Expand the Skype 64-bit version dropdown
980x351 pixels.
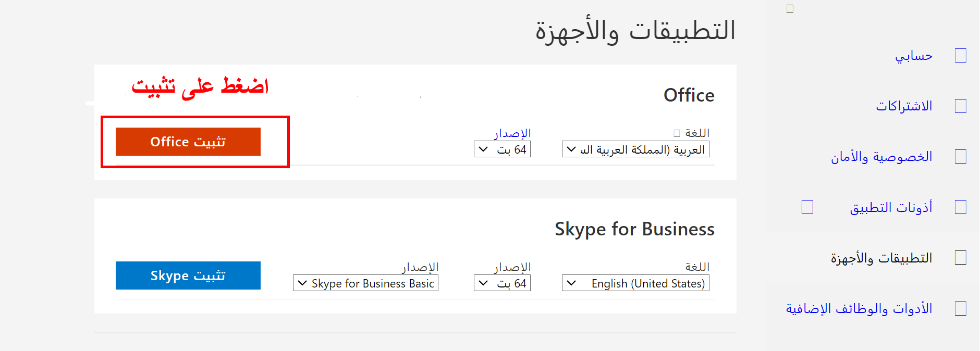[x=502, y=283]
